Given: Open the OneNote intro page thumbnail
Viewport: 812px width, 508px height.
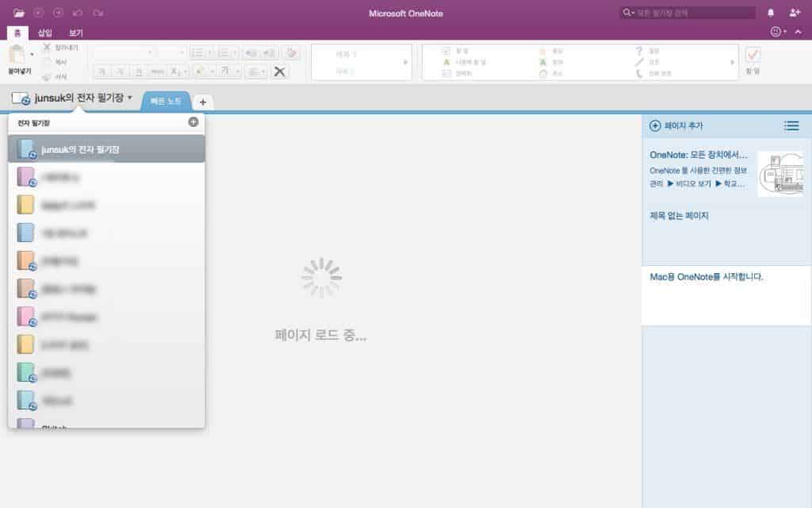Looking at the screenshot, I should click(779, 173).
